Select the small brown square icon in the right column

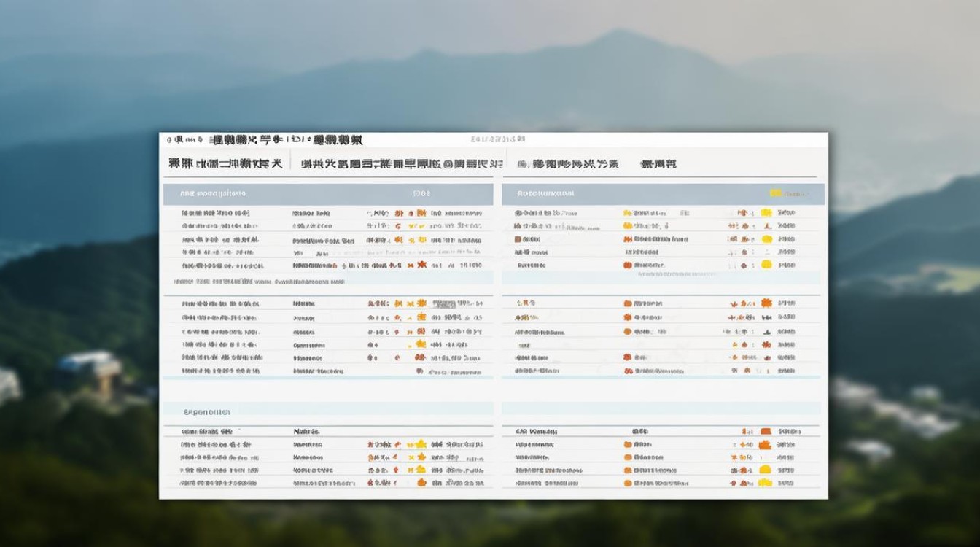pyautogui.click(x=519, y=239)
